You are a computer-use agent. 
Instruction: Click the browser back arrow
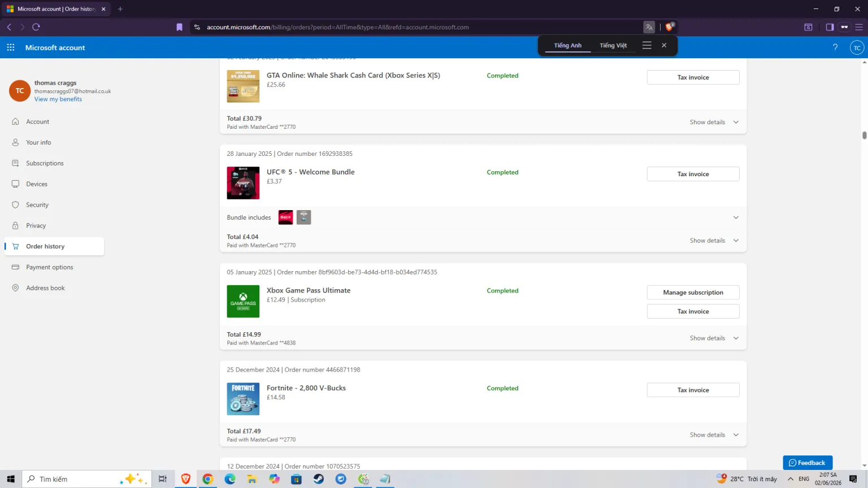click(9, 27)
